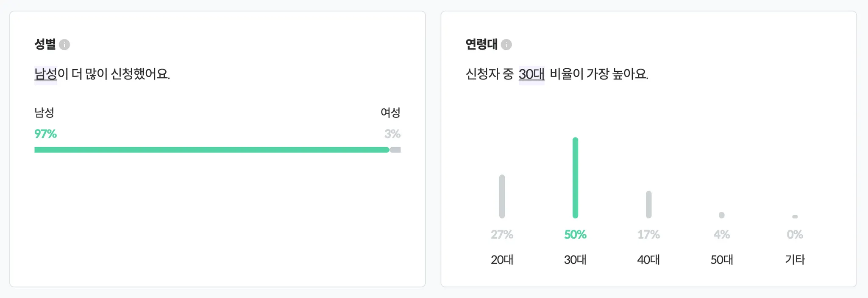The height and width of the screenshot is (298, 868).
Task: Click the underlined 30대 text in summary
Action: click(531, 74)
